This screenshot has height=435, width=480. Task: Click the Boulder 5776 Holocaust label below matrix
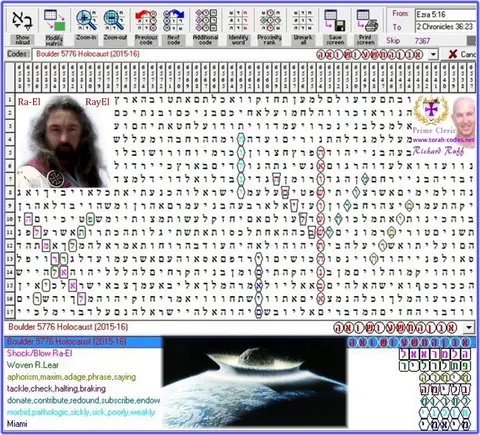coord(68,327)
